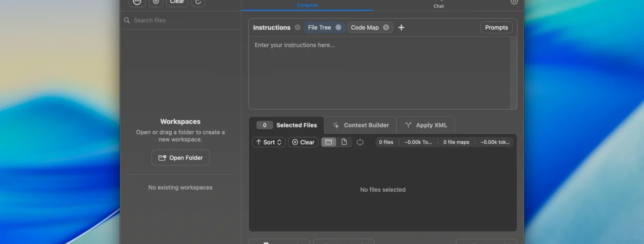The image size is (644, 244).
Task: Clear instructions with the small x icon
Action: [298, 28]
